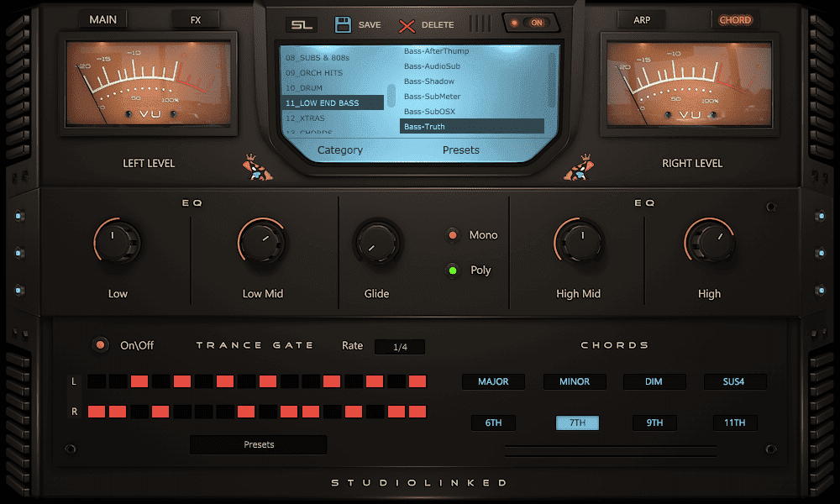
Task: Click the Low EQ knob
Action: 118,242
